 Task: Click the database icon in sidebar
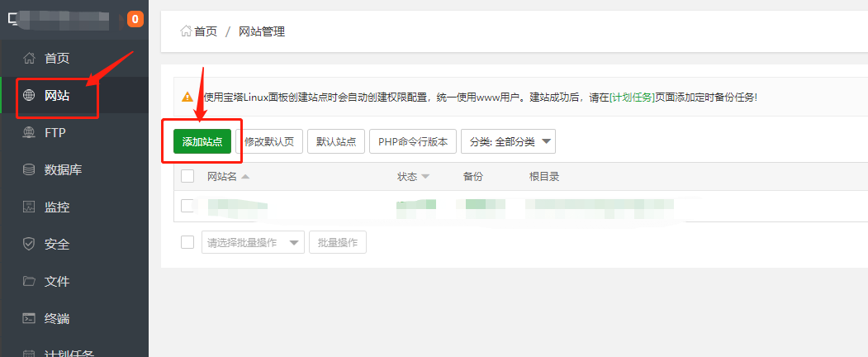[30, 170]
